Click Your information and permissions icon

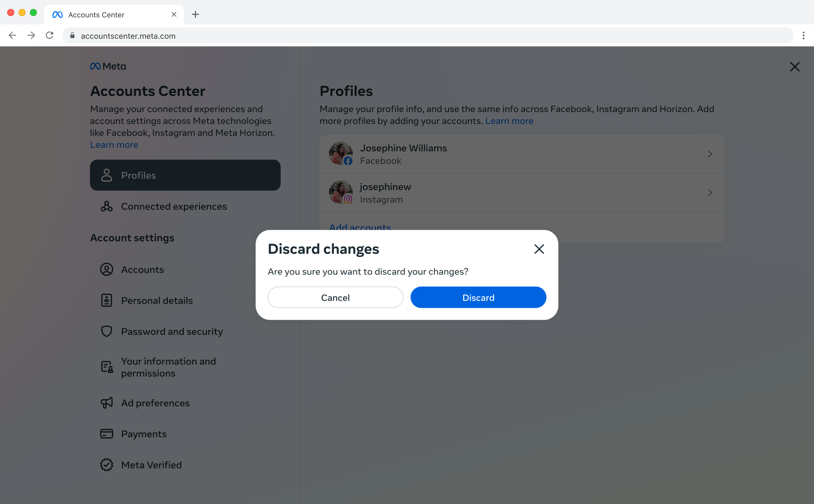point(107,367)
